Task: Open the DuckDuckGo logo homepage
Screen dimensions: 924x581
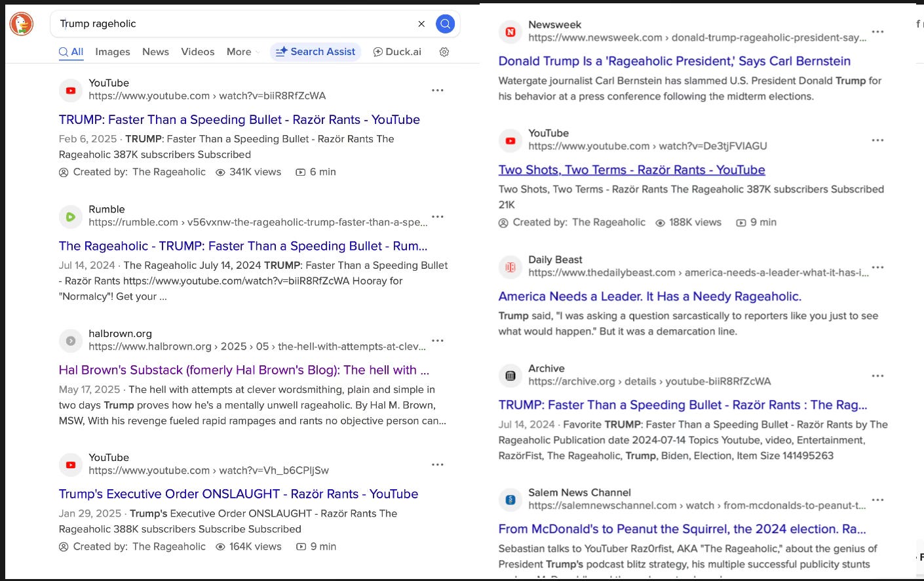Action: 22,24
